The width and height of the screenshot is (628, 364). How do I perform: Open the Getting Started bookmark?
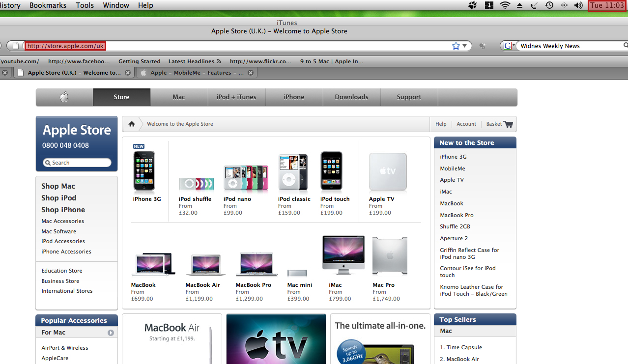point(140,61)
